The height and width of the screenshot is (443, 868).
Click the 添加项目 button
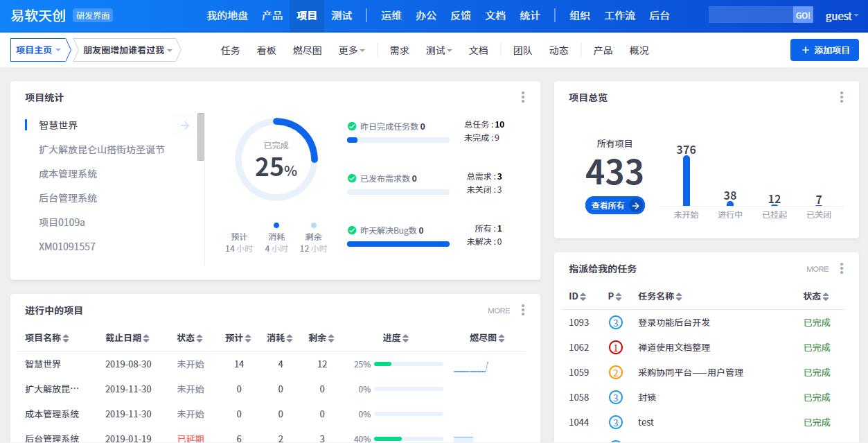[x=824, y=50]
